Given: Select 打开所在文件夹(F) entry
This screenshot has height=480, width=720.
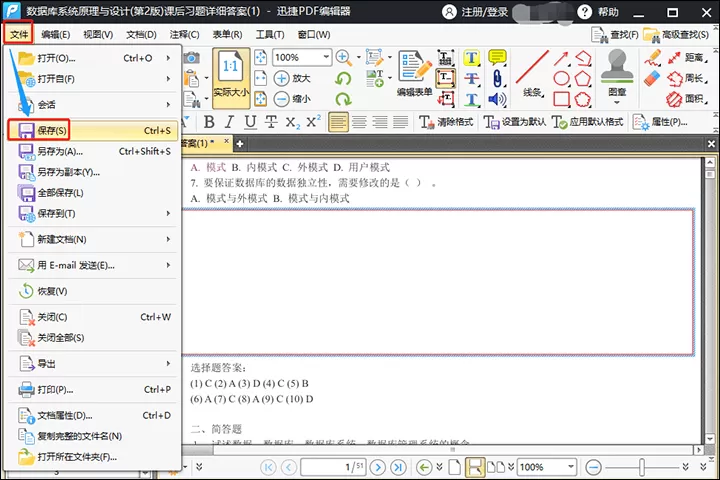Looking at the screenshot, I should [92, 457].
